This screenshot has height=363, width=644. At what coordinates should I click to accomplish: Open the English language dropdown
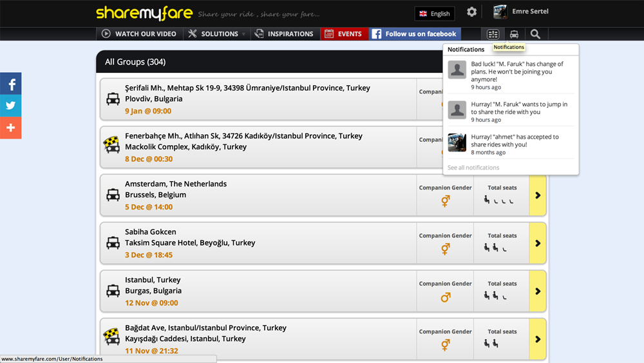pos(435,14)
